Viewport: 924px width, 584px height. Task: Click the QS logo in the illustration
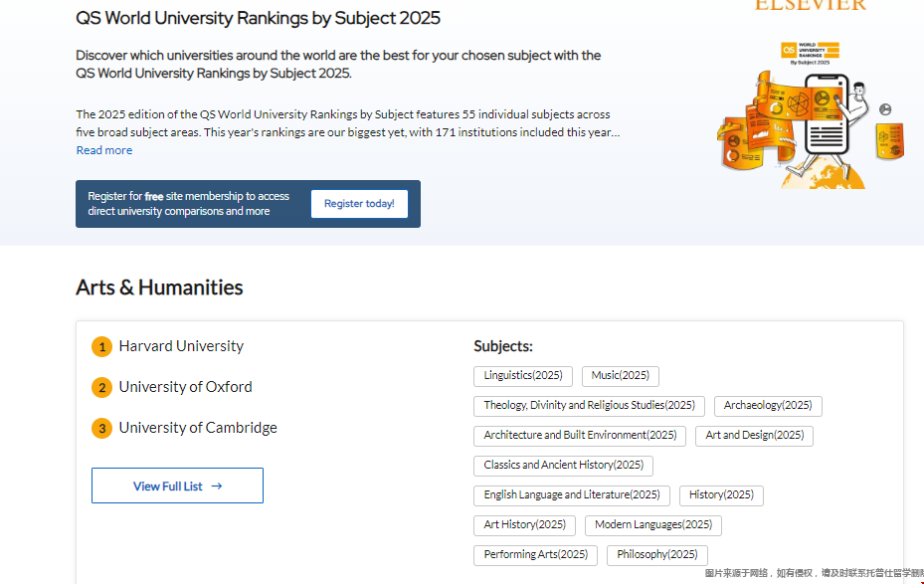click(x=789, y=50)
